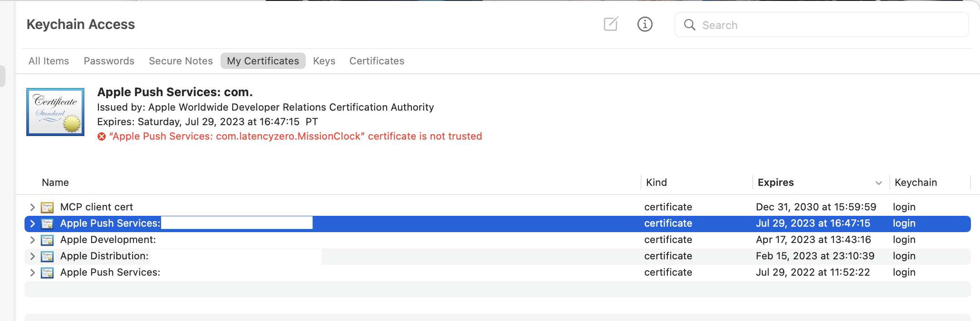
Task: Click the icon of the selected Apple Push Services row
Action: tap(47, 224)
